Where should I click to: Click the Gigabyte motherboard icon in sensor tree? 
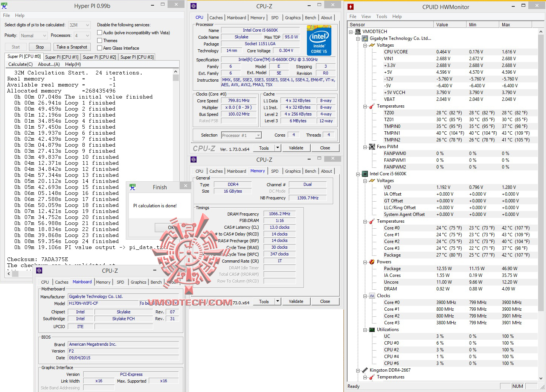tap(365, 38)
